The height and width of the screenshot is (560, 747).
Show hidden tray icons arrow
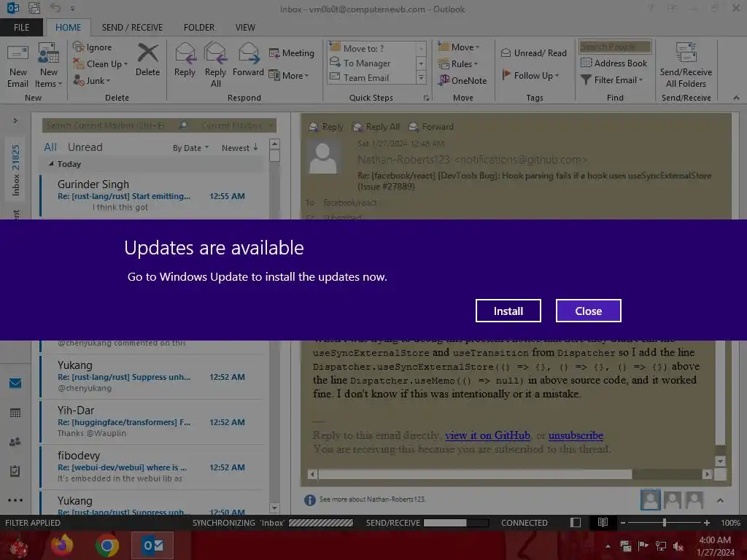[x=608, y=546]
